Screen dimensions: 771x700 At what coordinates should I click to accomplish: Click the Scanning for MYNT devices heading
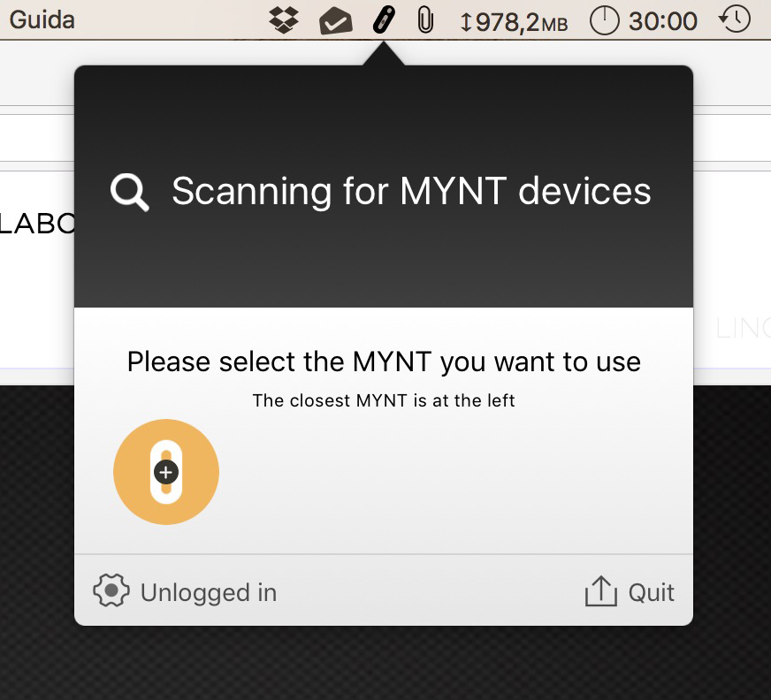(x=411, y=191)
